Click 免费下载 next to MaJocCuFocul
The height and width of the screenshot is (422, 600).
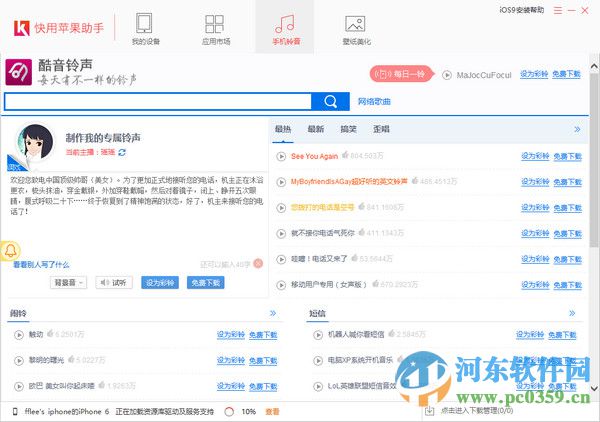(x=566, y=74)
